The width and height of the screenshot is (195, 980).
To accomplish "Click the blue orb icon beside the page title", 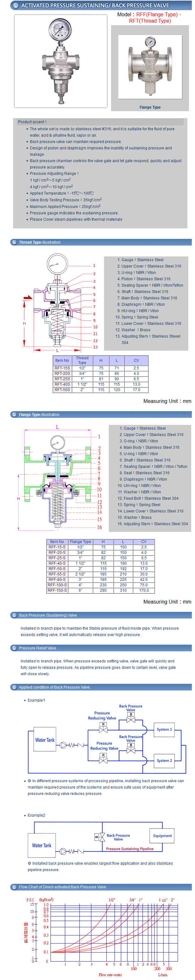I will pos(16,5).
